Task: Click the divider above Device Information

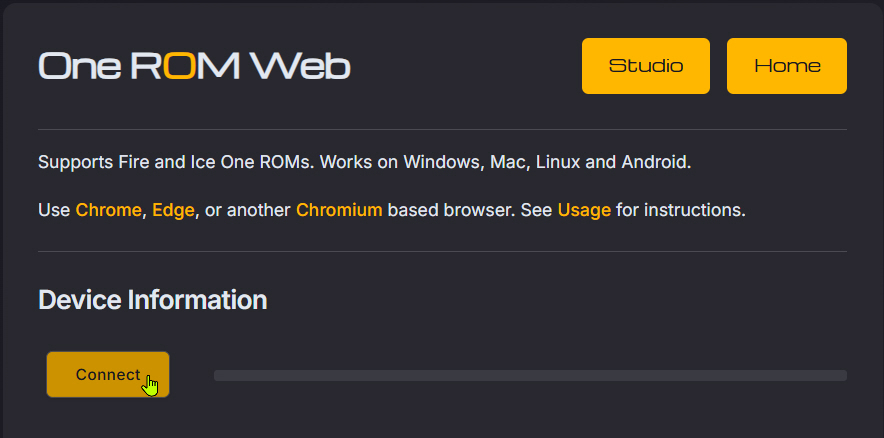Action: [x=442, y=251]
